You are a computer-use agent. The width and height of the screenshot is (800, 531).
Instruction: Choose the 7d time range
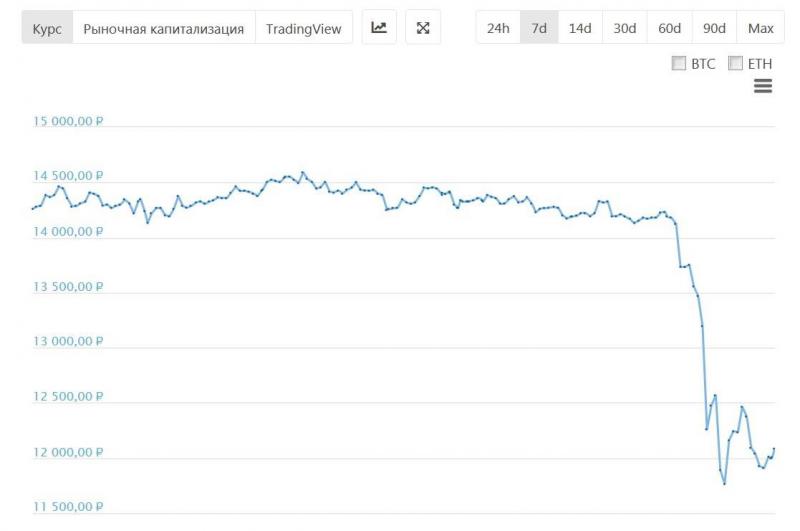[539, 28]
